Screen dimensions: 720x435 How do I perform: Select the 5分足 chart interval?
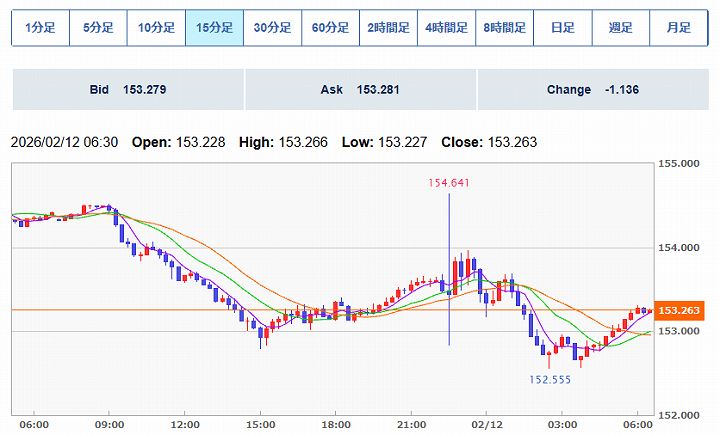click(98, 28)
